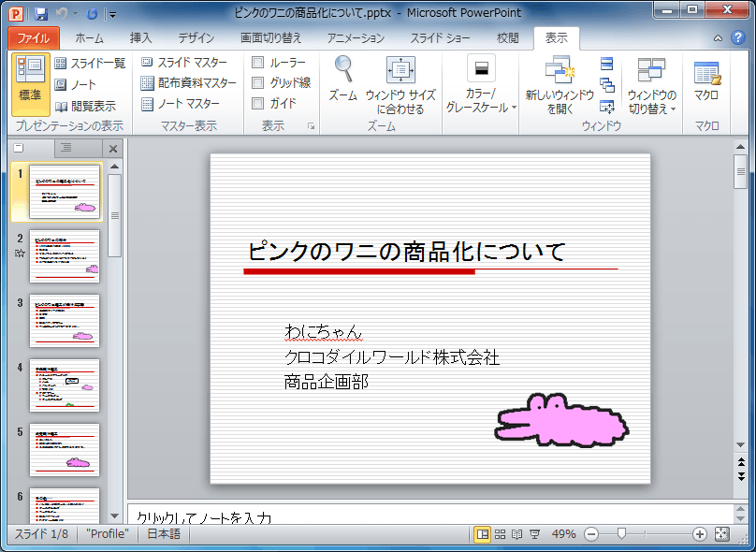Click the Previous Slide double-arrow button
This screenshot has height=552, width=756.
(741, 462)
